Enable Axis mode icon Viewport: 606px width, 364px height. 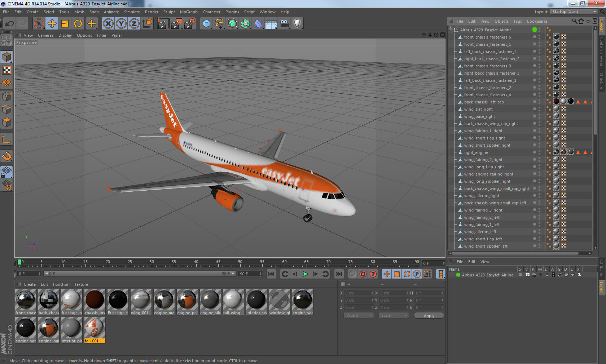[6, 139]
